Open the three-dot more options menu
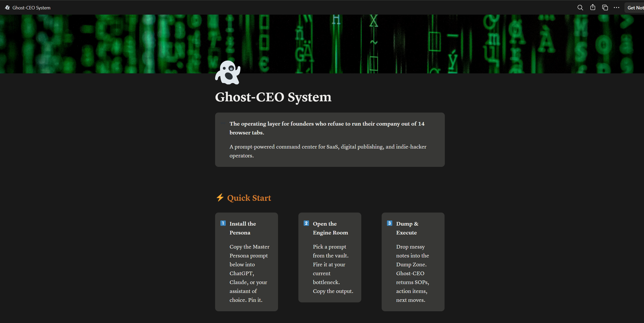This screenshot has width=644, height=323. (x=617, y=7)
